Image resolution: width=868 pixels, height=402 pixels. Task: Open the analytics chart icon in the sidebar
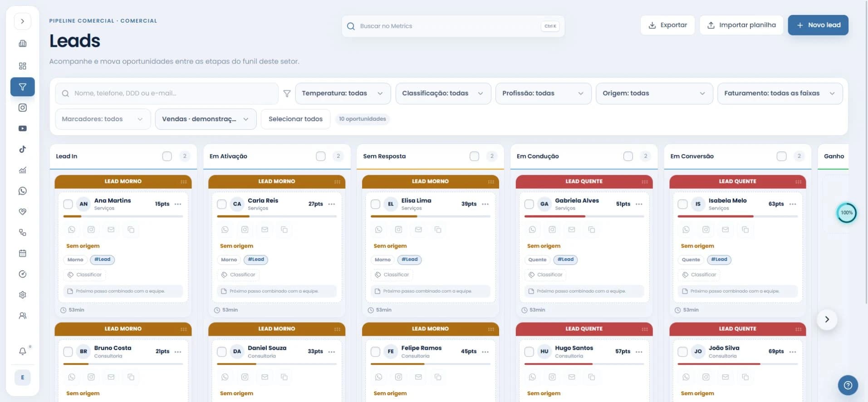[23, 170]
